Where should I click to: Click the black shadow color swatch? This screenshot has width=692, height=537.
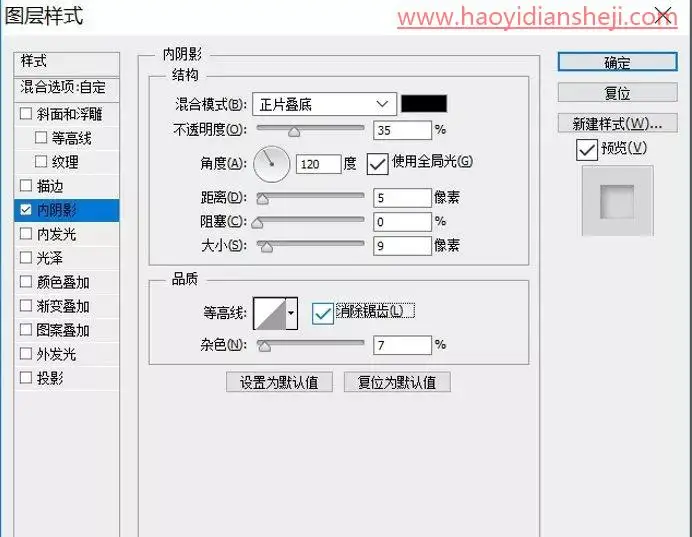tap(424, 104)
